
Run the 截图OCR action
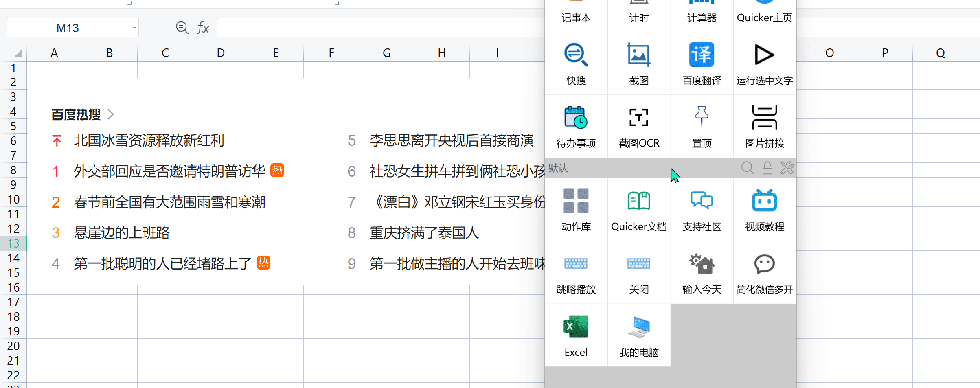(x=639, y=126)
